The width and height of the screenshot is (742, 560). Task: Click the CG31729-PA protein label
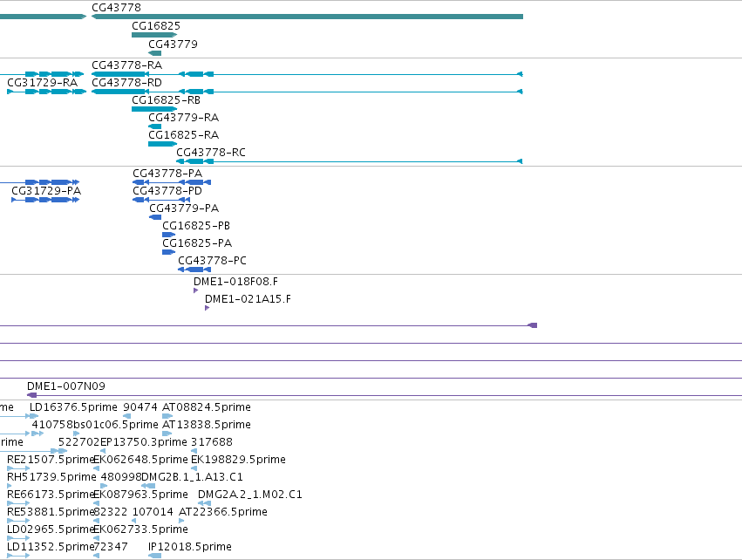coord(46,191)
